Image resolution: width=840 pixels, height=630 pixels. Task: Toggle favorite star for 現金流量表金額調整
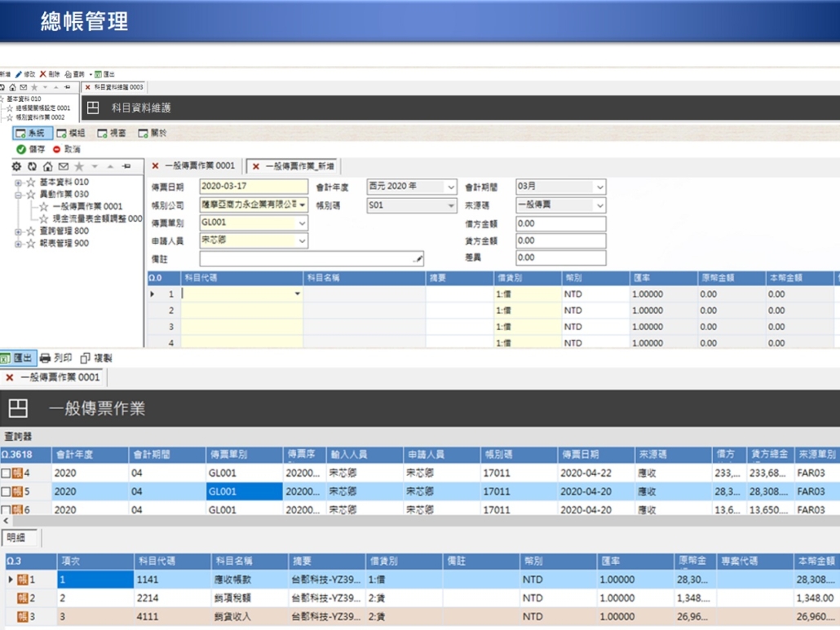click(43, 219)
